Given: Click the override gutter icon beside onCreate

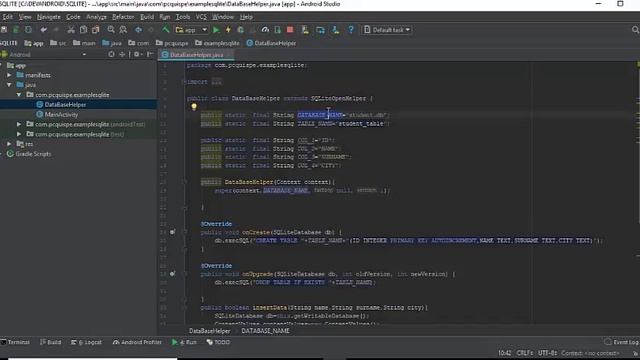Looking at the screenshot, I should (173, 232).
